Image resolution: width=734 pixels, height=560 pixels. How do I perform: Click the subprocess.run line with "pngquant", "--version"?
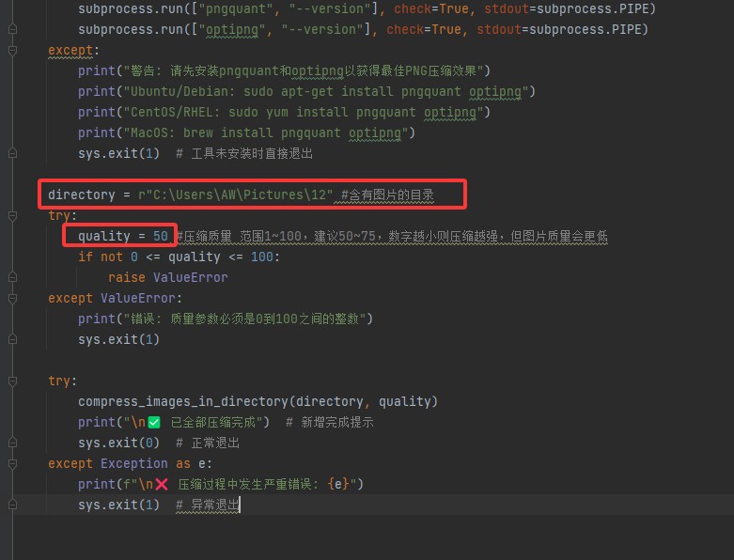[367, 8]
